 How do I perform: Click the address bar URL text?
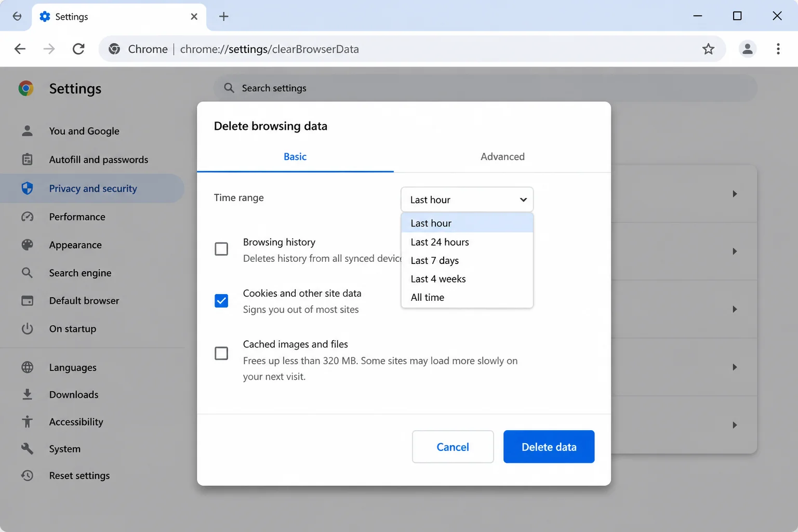[269, 49]
